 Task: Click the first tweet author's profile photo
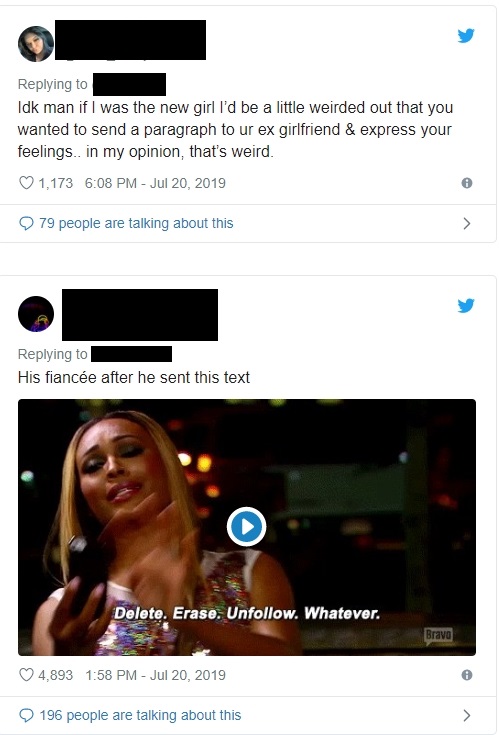coord(36,44)
